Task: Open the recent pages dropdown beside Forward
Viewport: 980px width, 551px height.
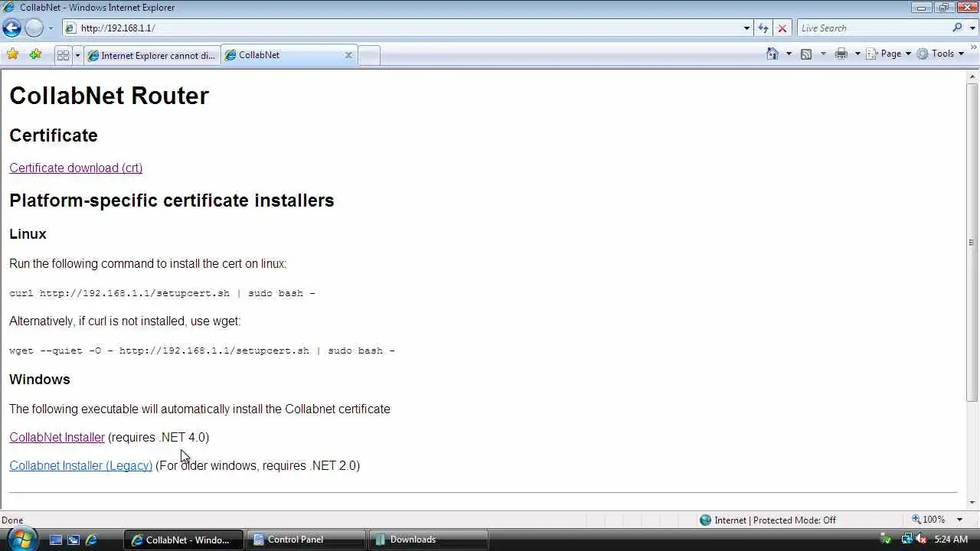Action: coord(51,28)
